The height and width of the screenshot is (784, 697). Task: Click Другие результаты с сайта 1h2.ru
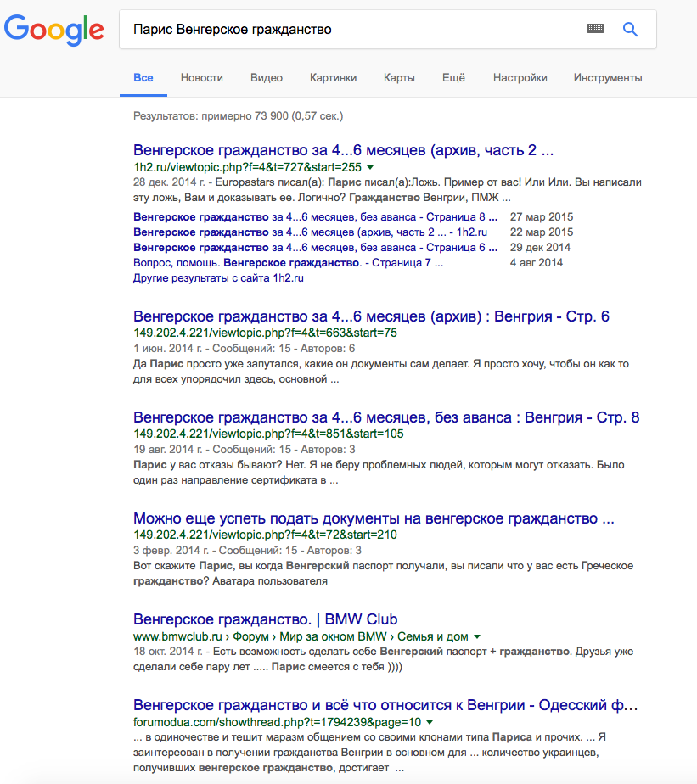click(x=218, y=278)
